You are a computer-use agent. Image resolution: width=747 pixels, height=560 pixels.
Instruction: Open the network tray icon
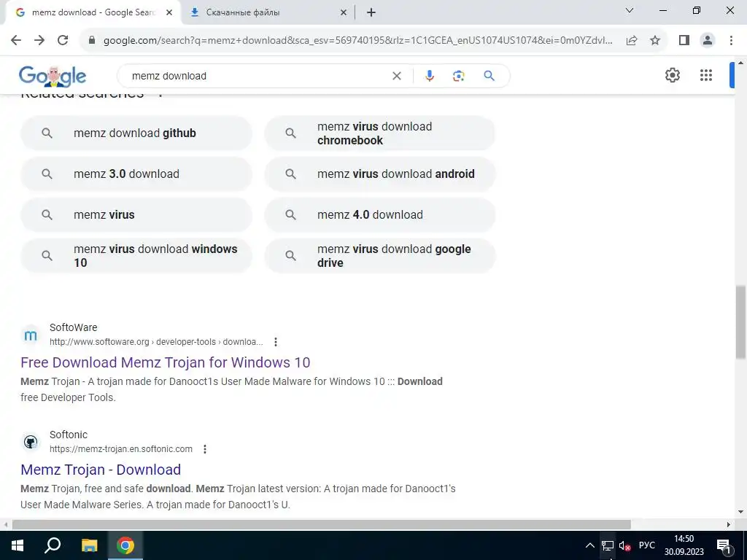[608, 545]
